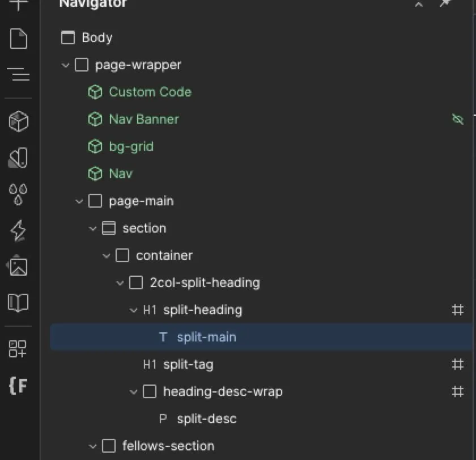Click the bg-grid component cube icon
Viewport: 476px width, 460px height.
(95, 146)
